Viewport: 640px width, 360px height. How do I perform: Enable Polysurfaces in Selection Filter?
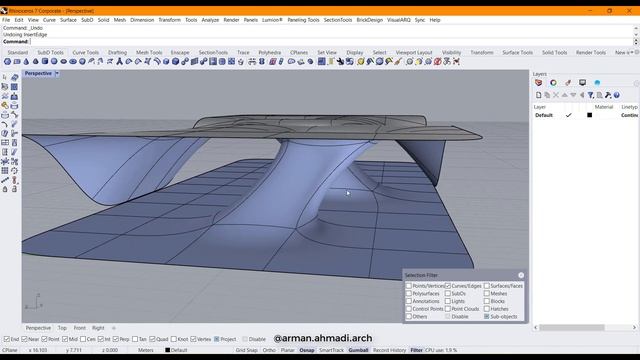pyautogui.click(x=409, y=293)
